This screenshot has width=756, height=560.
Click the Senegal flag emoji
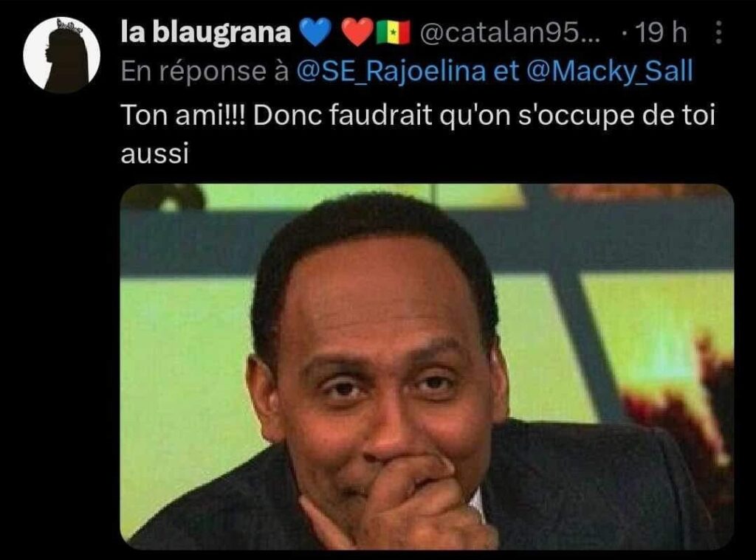coord(393,32)
